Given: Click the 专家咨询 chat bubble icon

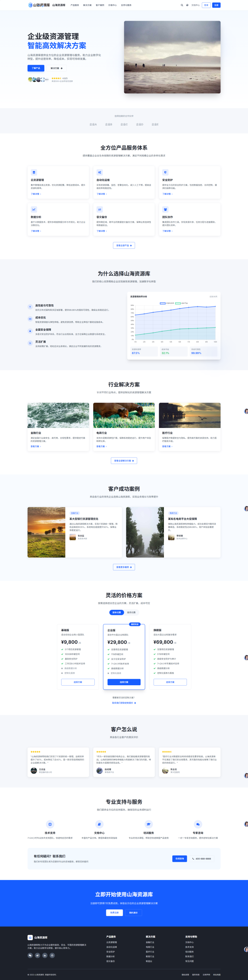Looking at the screenshot, I should coord(198,824).
